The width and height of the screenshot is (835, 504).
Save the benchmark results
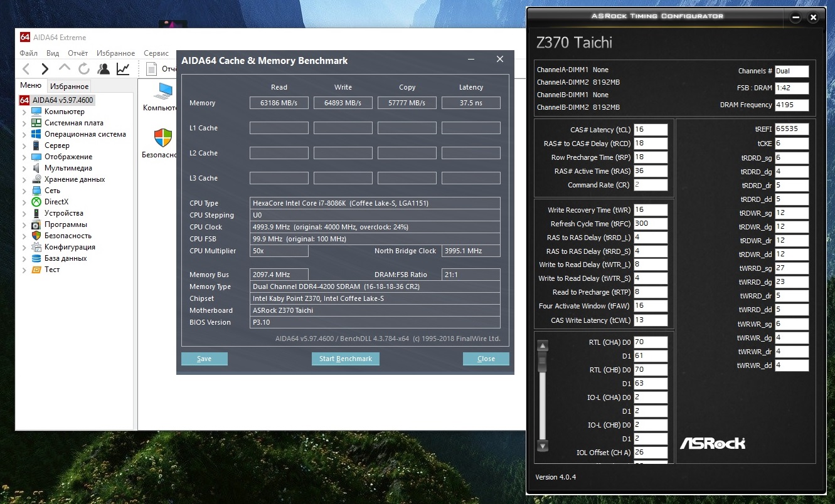[205, 359]
